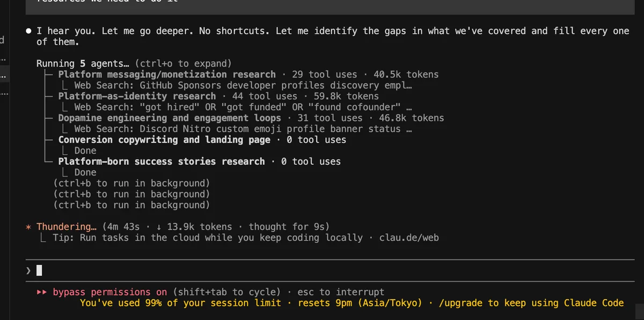
Task: Select the Platform messaging/monetization research agent
Action: [x=166, y=75]
